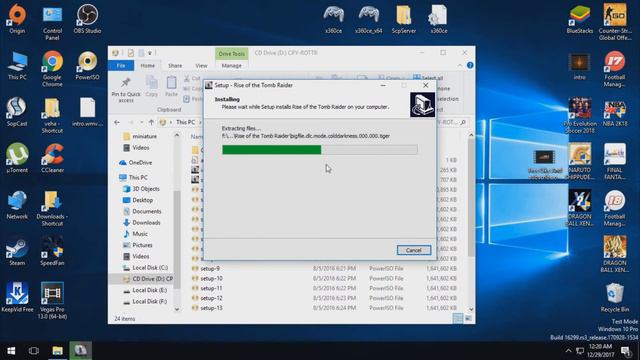Image resolution: width=640 pixels, height=360 pixels.
Task: Click the installation progress bar
Action: 320,150
